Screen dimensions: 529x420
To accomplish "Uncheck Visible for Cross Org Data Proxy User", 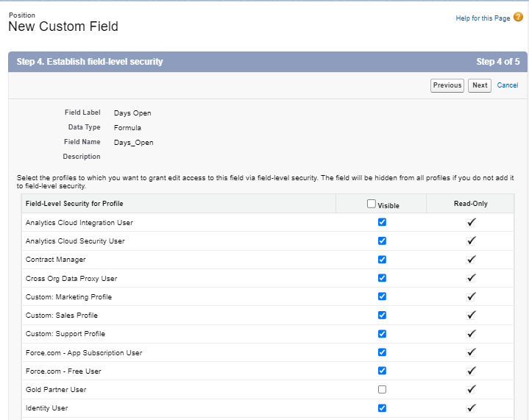I will coord(382,278).
